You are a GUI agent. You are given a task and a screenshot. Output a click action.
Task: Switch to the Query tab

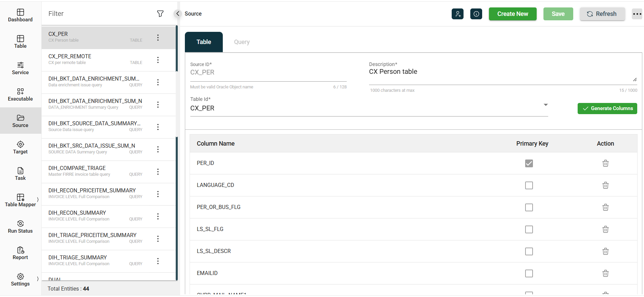point(241,42)
